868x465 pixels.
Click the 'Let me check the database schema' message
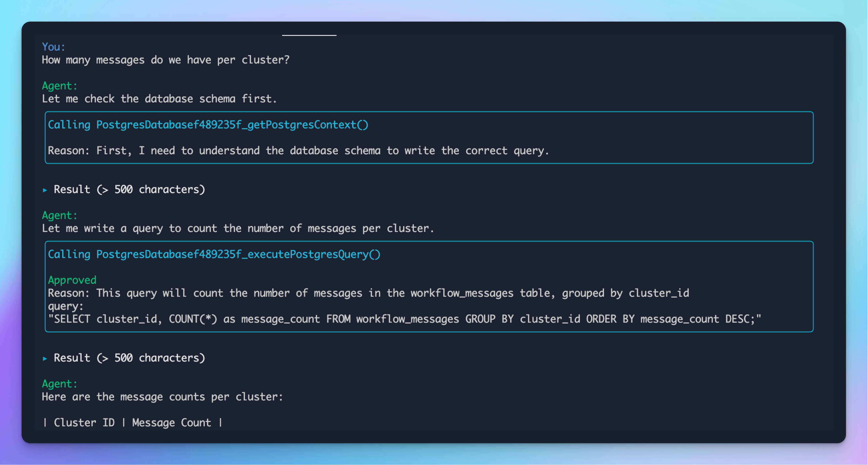[159, 99]
